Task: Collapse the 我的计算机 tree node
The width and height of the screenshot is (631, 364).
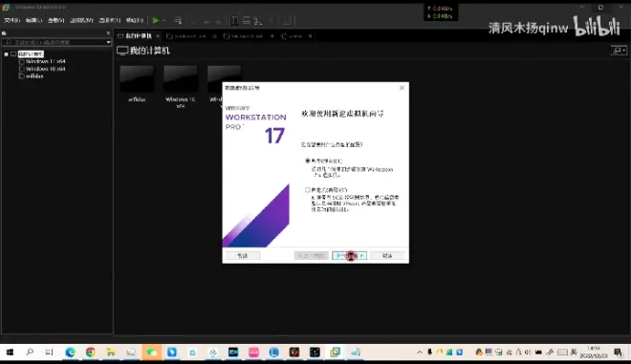Action: 6,54
